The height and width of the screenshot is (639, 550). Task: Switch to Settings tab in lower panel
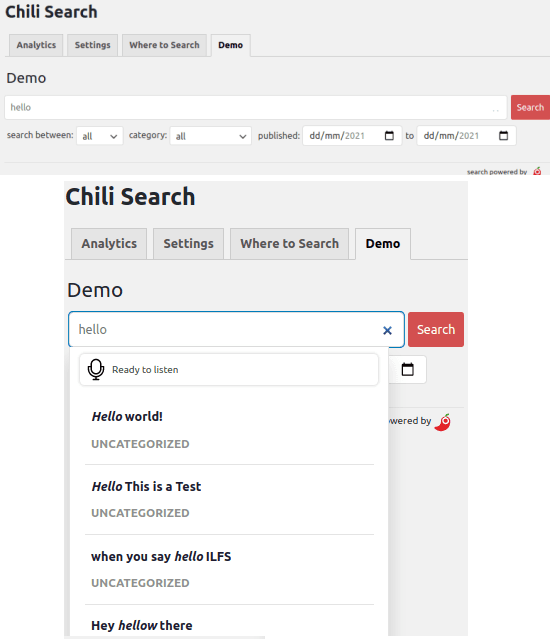point(189,244)
